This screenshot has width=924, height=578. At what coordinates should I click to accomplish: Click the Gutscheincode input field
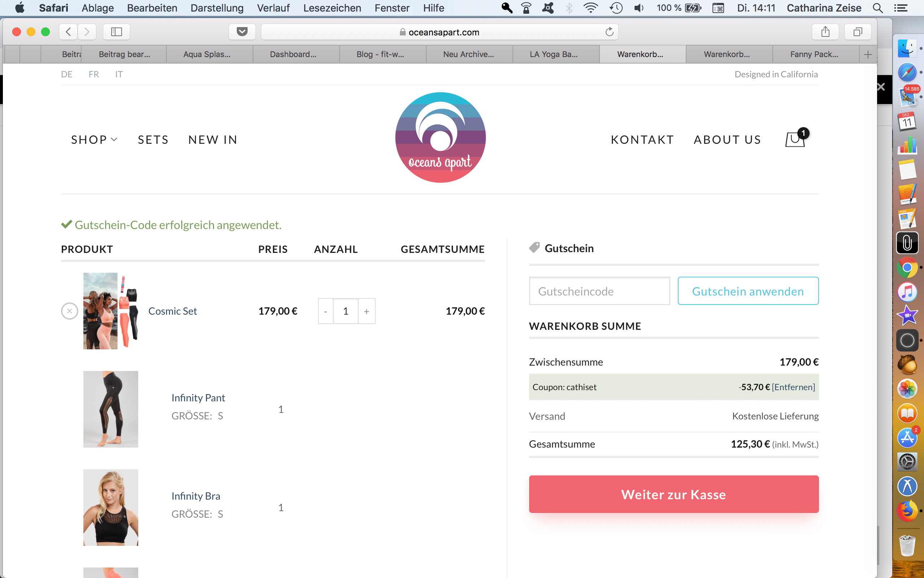(599, 291)
